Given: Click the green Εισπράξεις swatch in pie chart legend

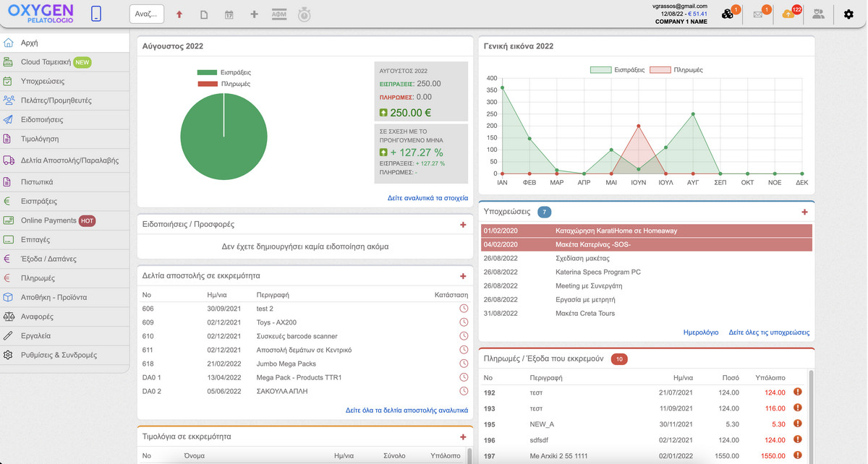Looking at the screenshot, I should pyautogui.click(x=207, y=72).
